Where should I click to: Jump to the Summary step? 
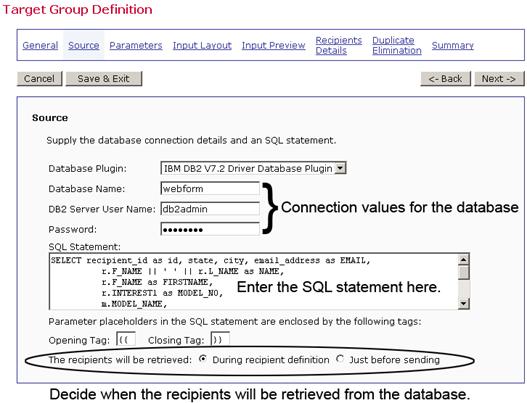[452, 45]
